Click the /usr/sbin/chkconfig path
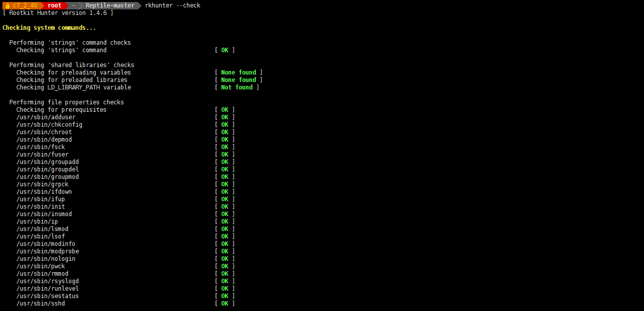644x311 pixels. [x=49, y=125]
